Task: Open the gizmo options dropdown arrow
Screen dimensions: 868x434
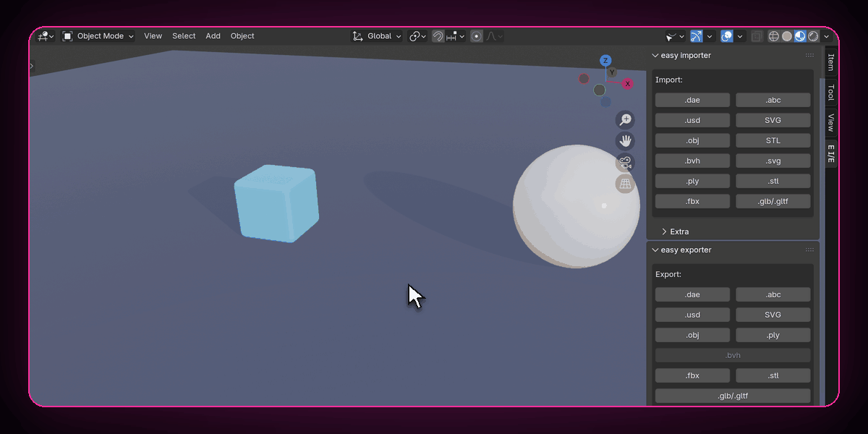Action: (710, 36)
